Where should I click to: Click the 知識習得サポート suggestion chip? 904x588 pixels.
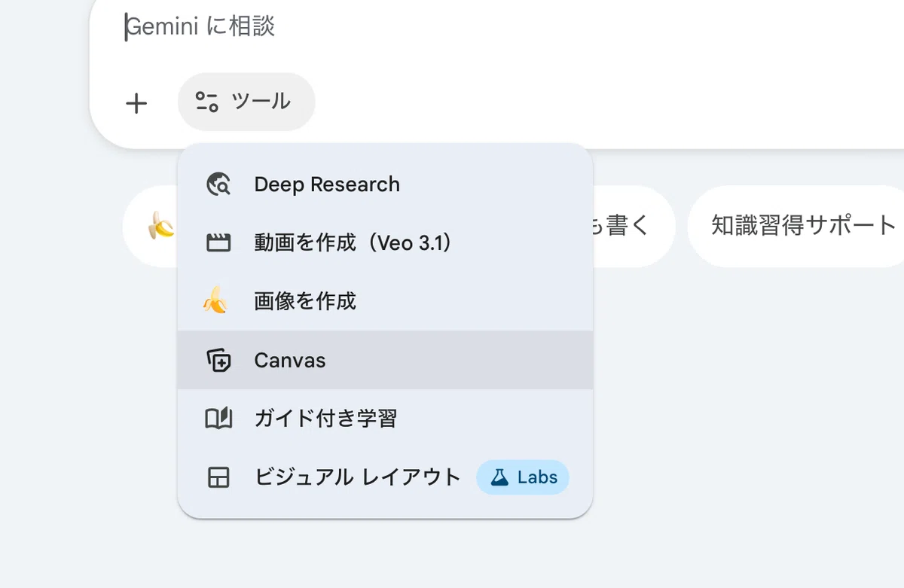tap(796, 226)
